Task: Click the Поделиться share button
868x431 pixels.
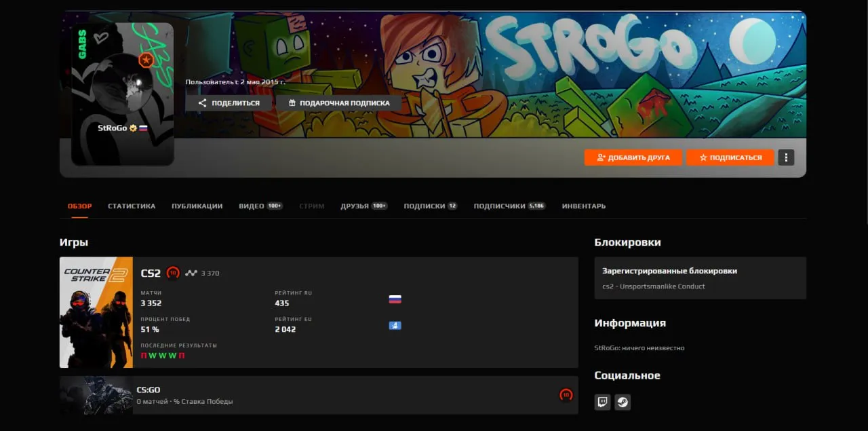Action: (x=229, y=103)
